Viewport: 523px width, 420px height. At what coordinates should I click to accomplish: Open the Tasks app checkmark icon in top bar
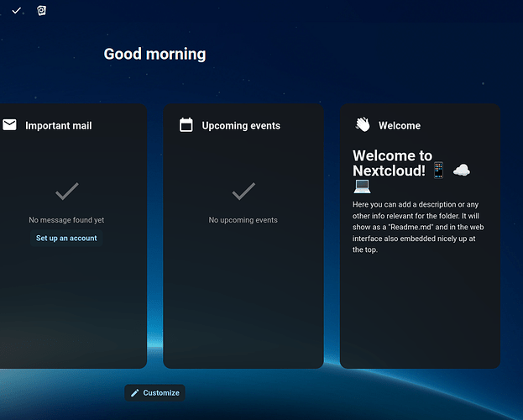17,11
